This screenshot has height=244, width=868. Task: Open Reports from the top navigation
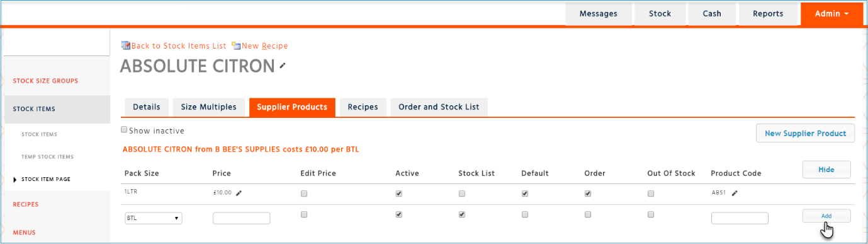pyautogui.click(x=768, y=13)
